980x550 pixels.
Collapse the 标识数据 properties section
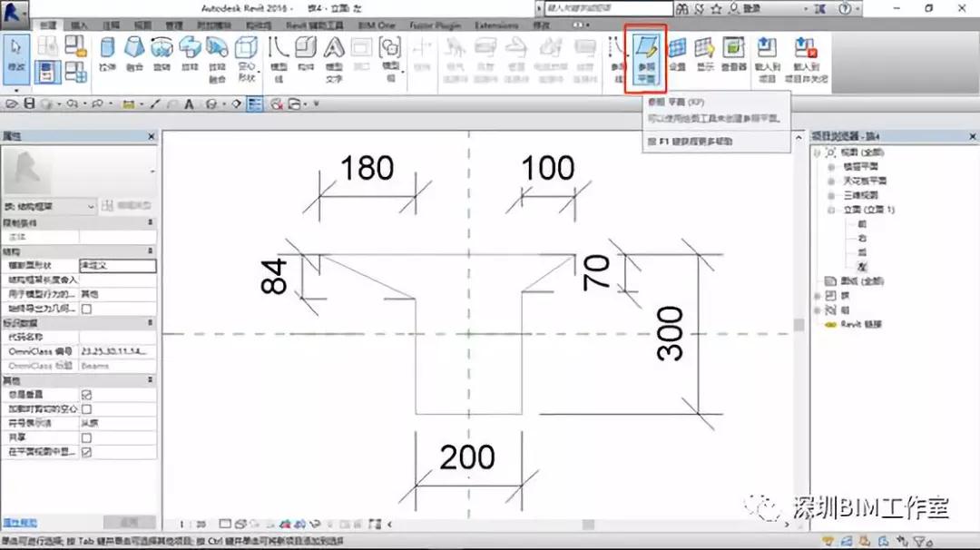tap(150, 322)
